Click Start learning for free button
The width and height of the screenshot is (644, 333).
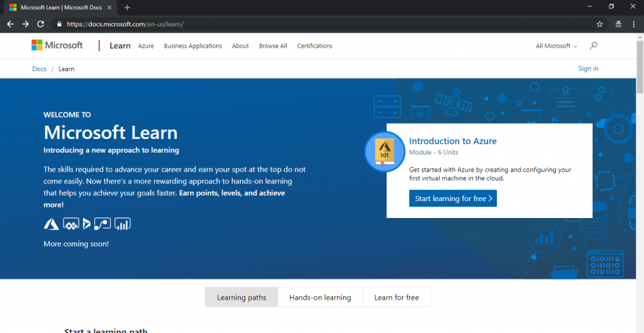pyautogui.click(x=453, y=198)
